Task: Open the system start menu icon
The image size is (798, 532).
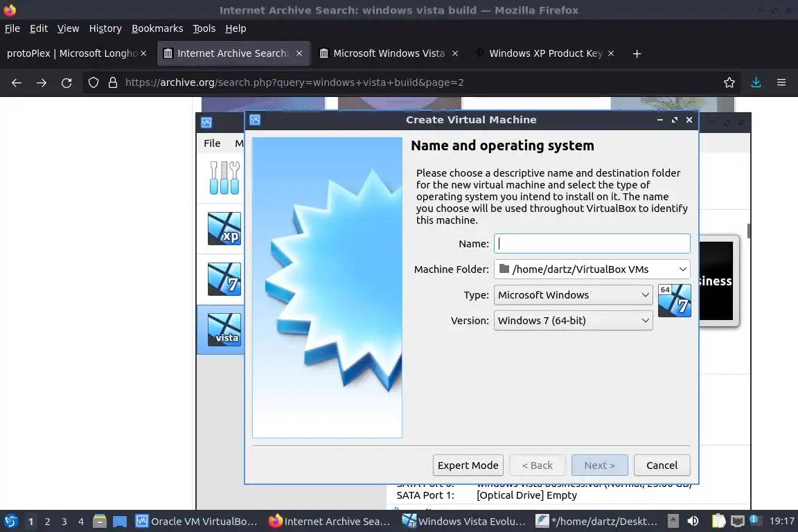Action: point(11,522)
